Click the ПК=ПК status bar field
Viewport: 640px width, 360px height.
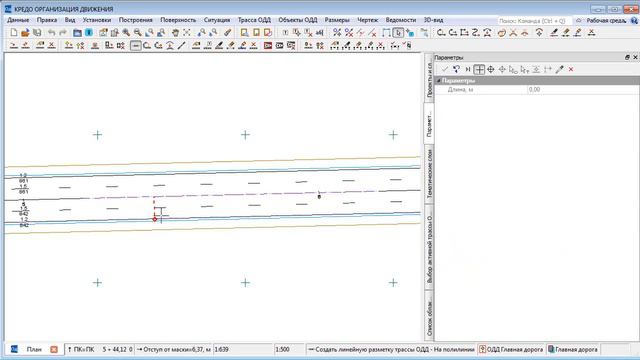[x=100, y=349]
